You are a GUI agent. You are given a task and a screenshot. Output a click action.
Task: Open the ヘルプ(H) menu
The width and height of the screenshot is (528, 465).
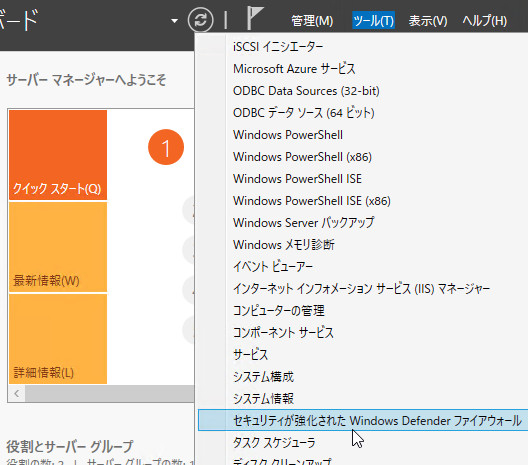coord(485,21)
